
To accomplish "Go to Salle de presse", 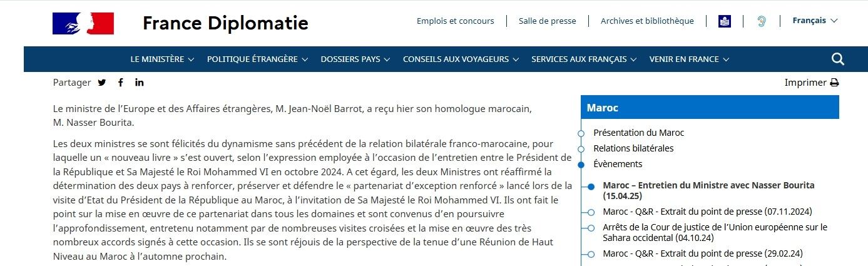I will pos(547,21).
